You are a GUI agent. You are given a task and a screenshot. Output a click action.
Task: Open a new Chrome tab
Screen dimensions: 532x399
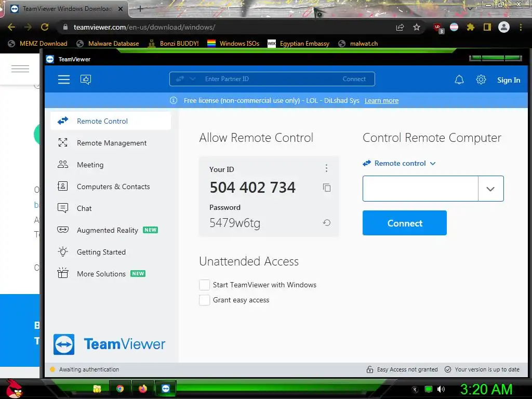(x=140, y=9)
